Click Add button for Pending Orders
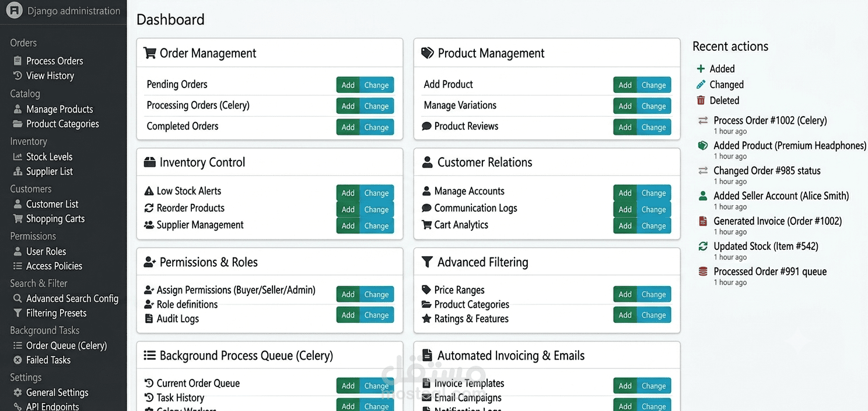This screenshot has height=411, width=868. point(348,85)
